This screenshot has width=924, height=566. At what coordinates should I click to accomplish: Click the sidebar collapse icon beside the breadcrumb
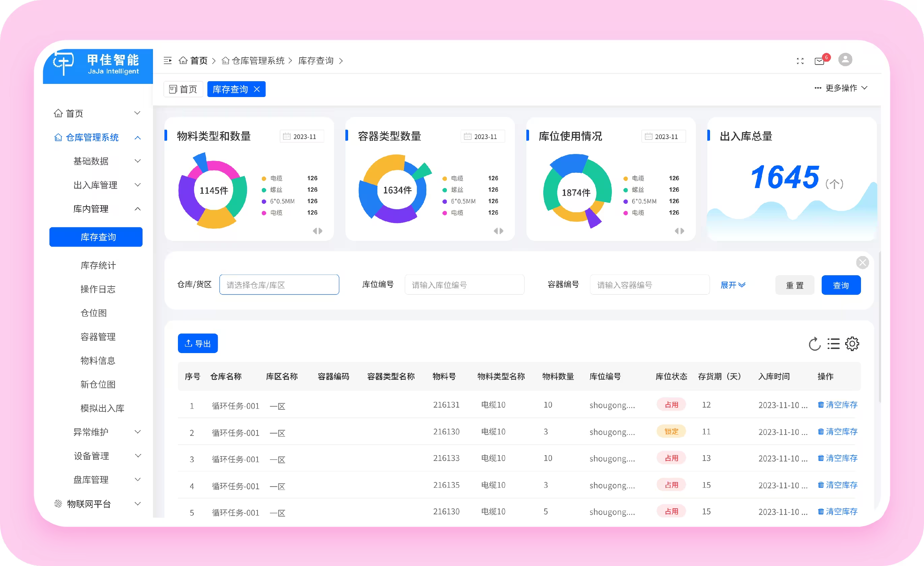(167, 60)
